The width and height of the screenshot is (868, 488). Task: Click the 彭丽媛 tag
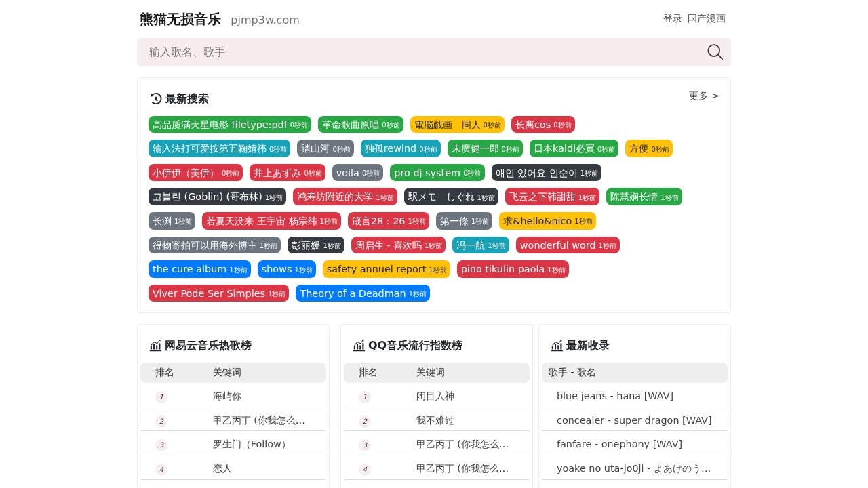click(316, 245)
